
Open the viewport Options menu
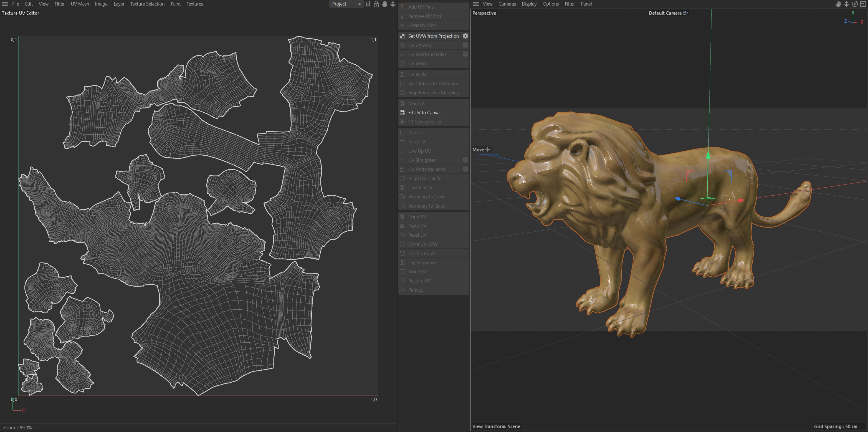coord(551,4)
